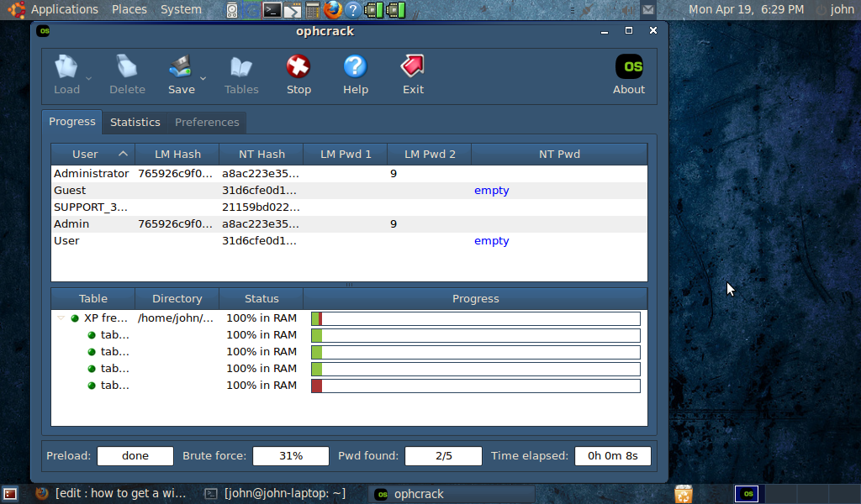
Task: Click the show desktop icon in bottom panel
Action: 10,494
